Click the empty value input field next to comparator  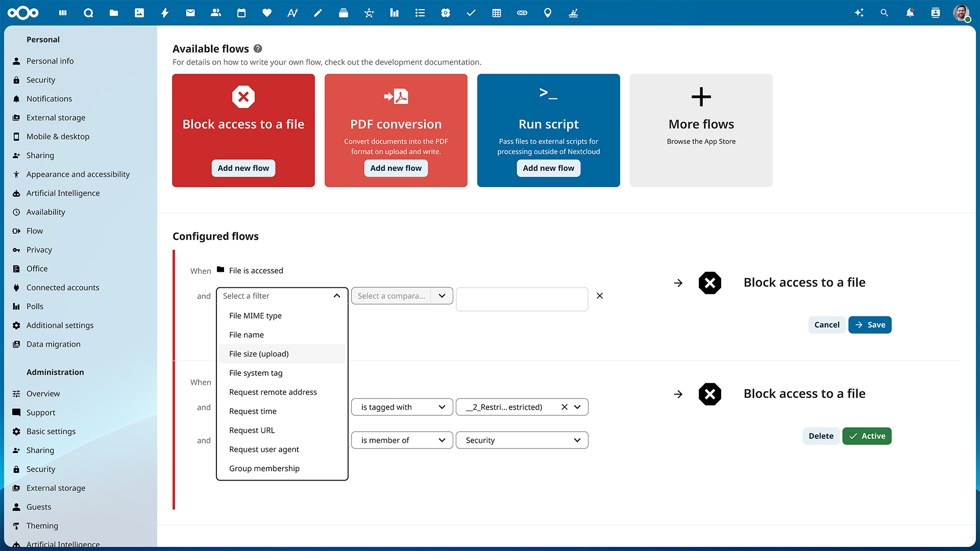(x=522, y=299)
